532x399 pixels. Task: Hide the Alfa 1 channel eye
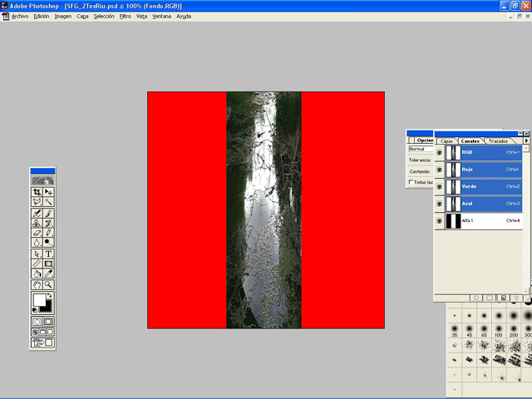point(440,221)
